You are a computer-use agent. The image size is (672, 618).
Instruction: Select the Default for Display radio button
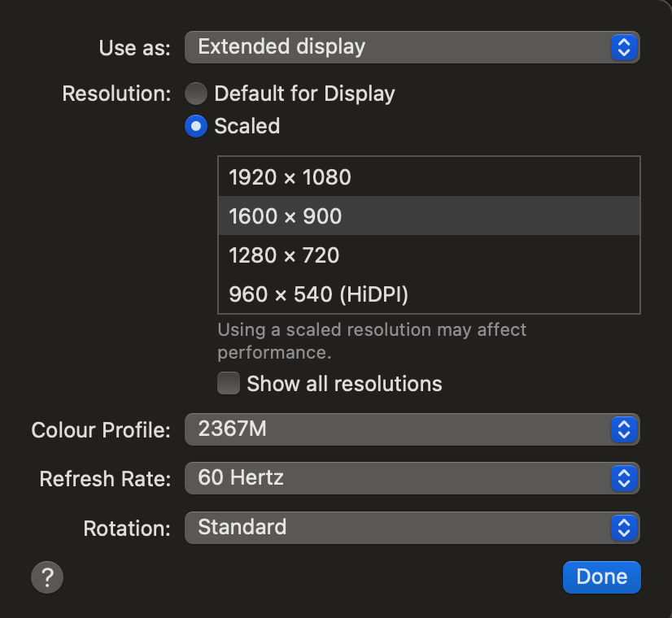tap(196, 94)
